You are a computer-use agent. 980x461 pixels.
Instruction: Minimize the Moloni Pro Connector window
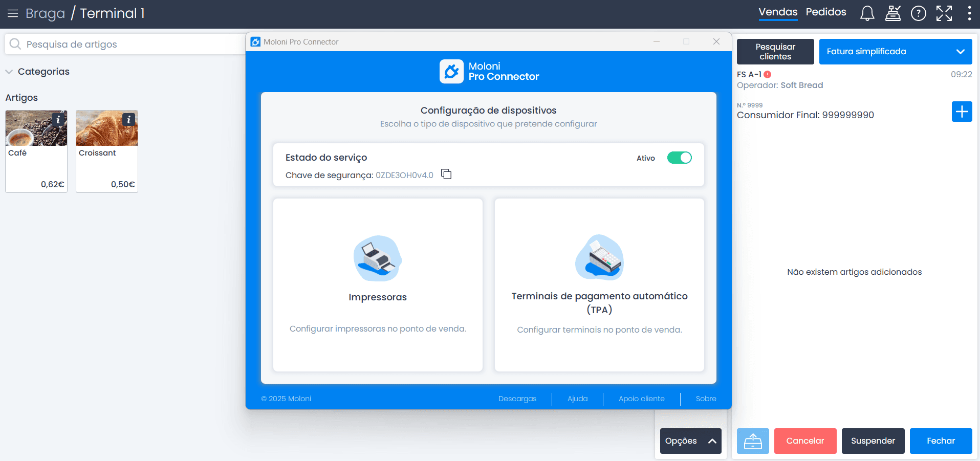(657, 41)
